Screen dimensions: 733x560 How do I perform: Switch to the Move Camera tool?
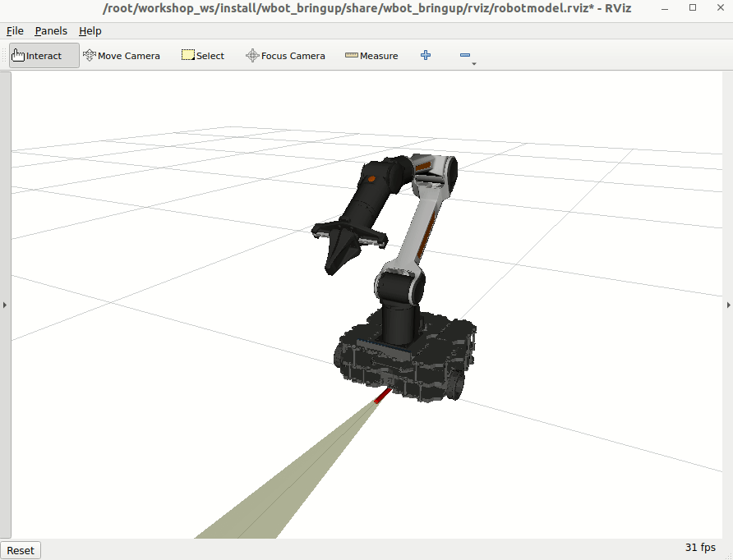tap(122, 55)
